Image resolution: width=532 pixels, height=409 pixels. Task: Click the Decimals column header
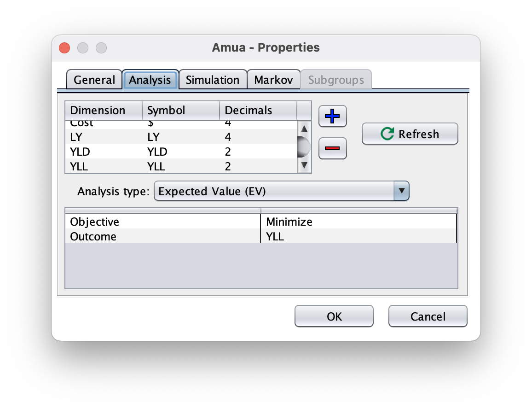tap(258, 111)
